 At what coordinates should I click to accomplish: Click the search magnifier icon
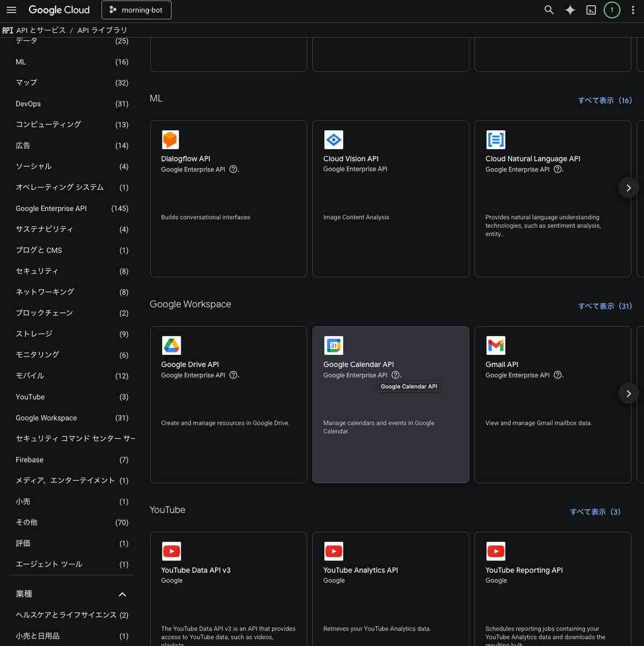[x=549, y=10]
